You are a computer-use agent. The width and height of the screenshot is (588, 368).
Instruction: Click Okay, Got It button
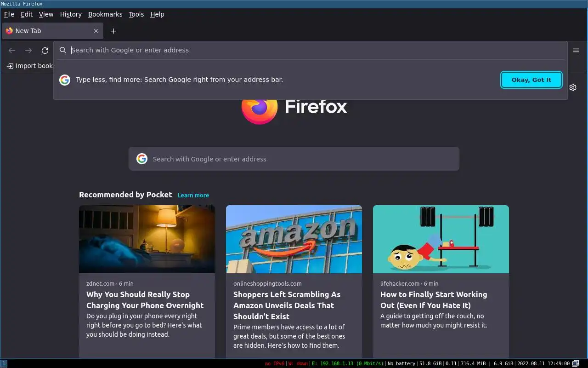(531, 80)
